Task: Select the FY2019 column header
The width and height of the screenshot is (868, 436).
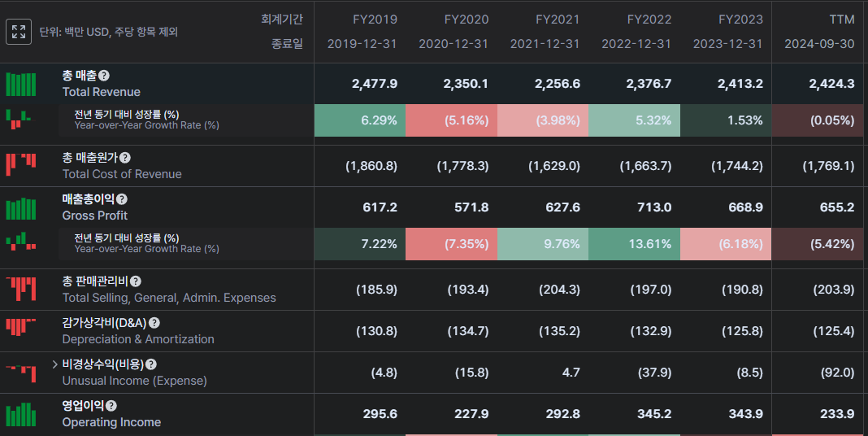Action: pyautogui.click(x=375, y=19)
